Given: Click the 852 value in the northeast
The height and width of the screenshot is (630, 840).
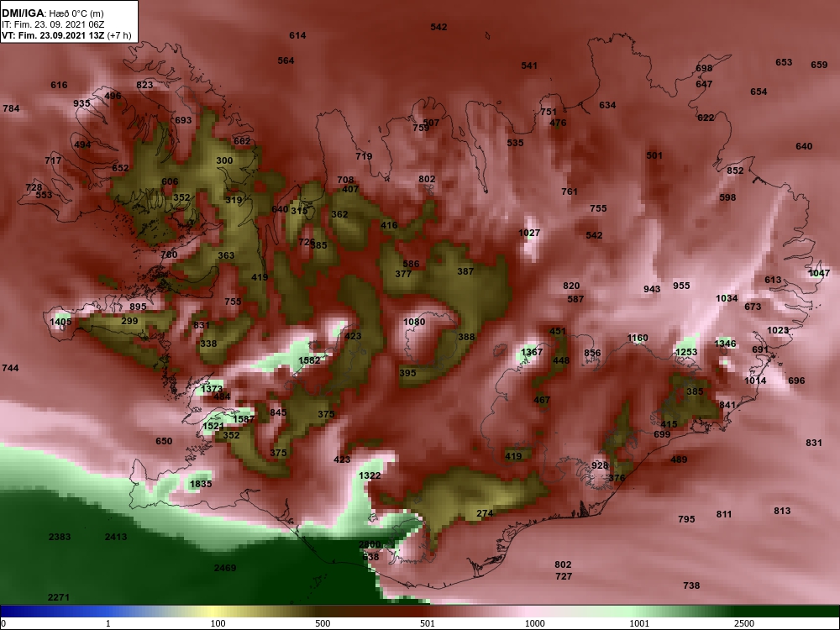Looking at the screenshot, I should point(734,171).
